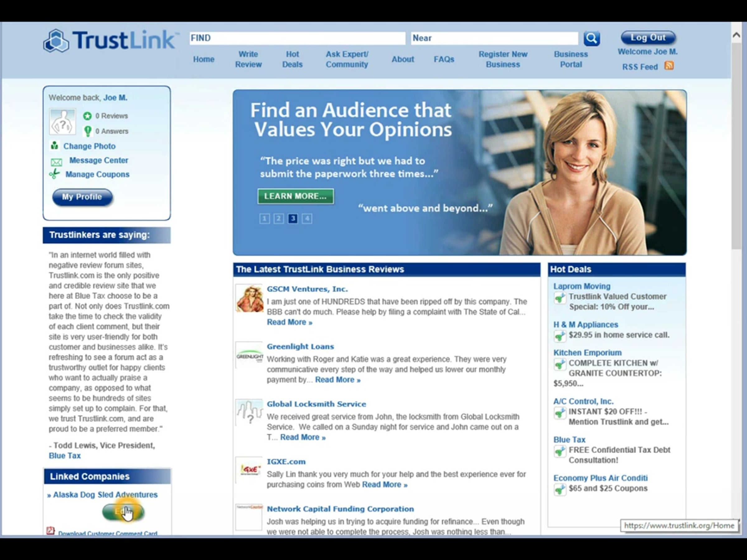
Task: Click the TrustLink logo
Action: [110, 40]
